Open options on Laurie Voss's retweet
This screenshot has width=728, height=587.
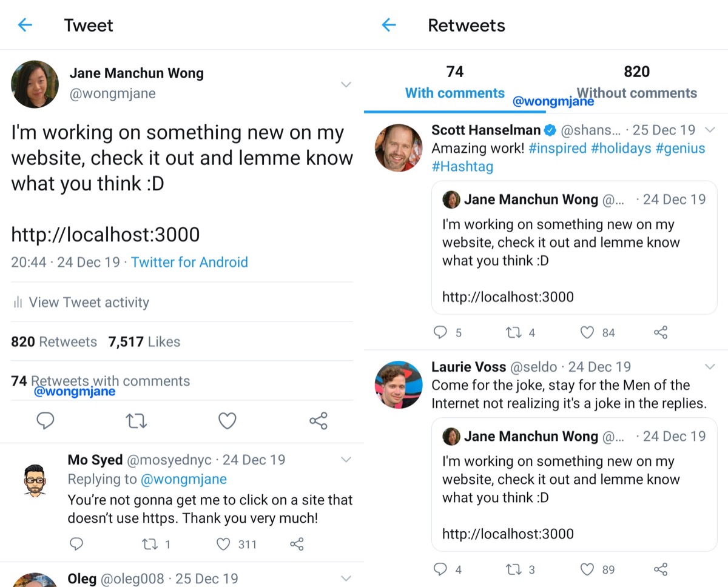[710, 367]
